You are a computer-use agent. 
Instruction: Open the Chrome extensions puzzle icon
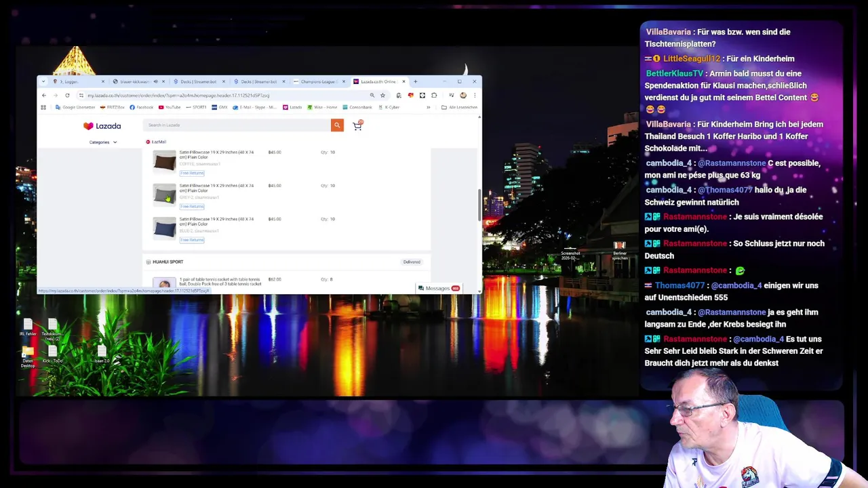coord(434,96)
